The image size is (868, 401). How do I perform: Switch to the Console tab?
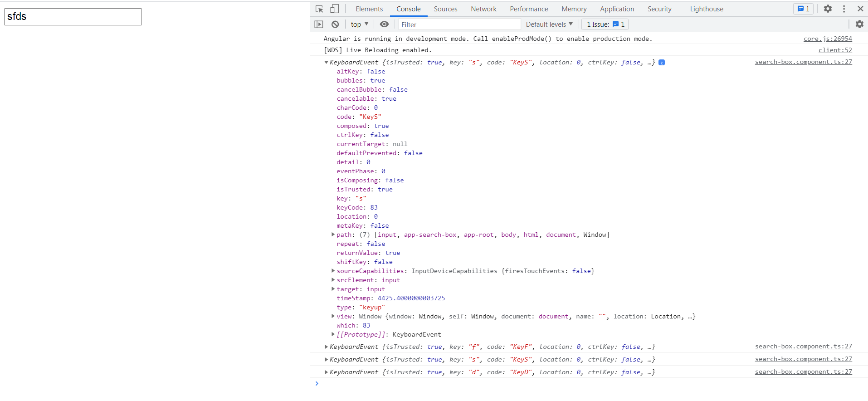[409, 9]
